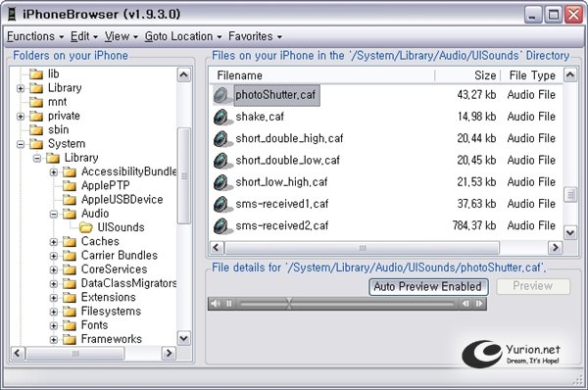588x390 pixels.
Task: Expand the Filesystems folder node
Action: [x=54, y=312]
